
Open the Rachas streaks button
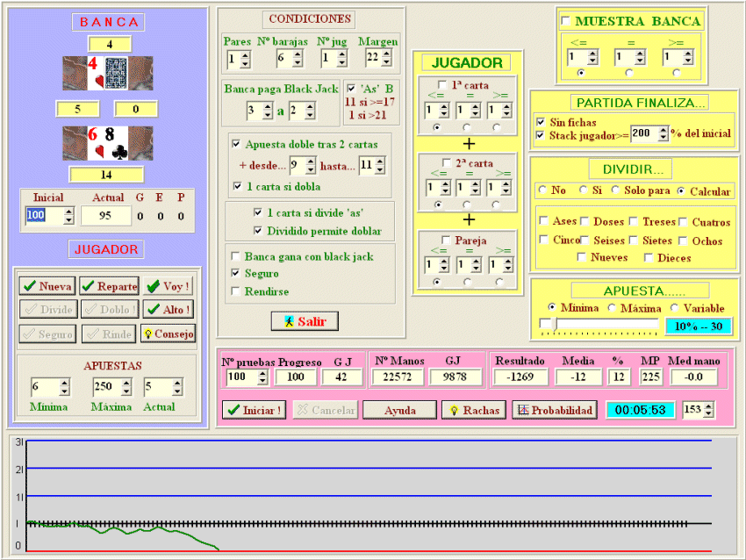474,410
